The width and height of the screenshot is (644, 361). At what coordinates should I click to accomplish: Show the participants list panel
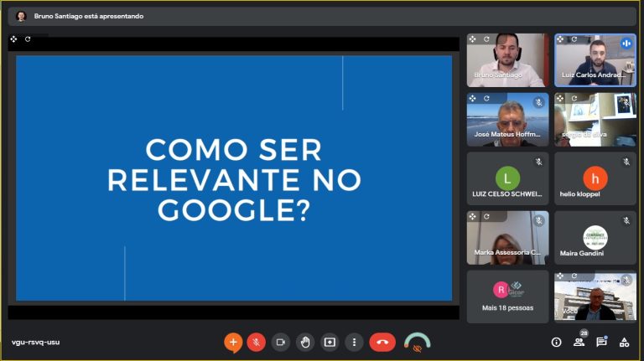[579, 342]
